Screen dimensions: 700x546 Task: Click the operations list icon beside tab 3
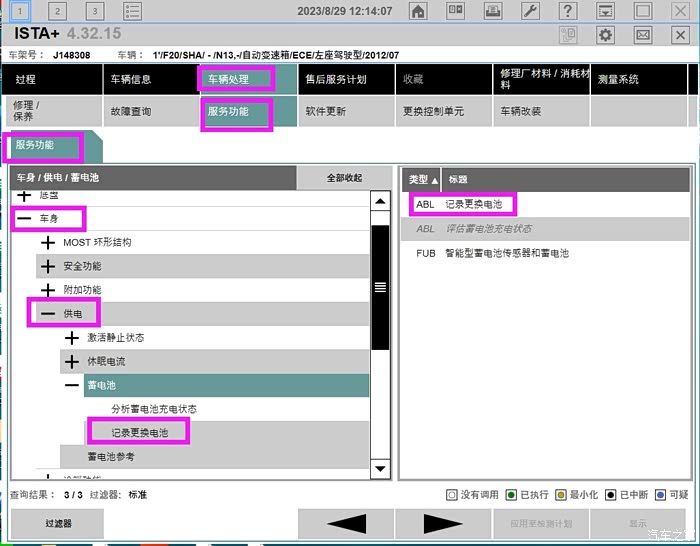[x=132, y=11]
